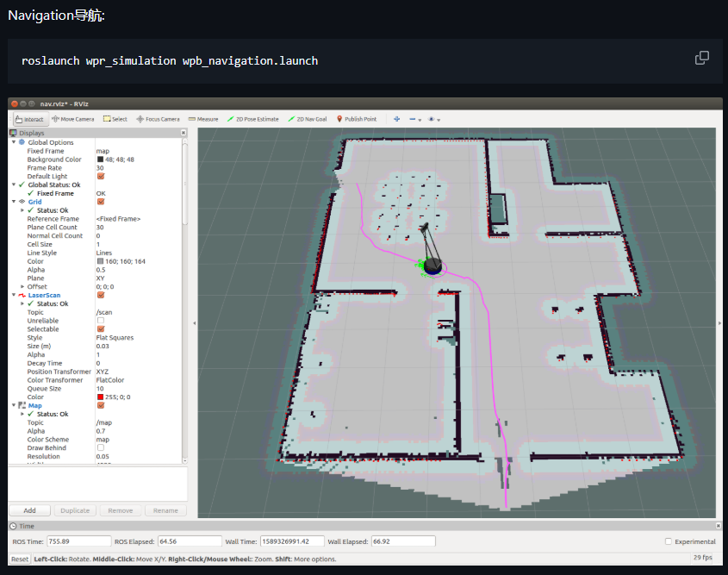Collapse the Grid display node
728x575 pixels.
pos(14,202)
